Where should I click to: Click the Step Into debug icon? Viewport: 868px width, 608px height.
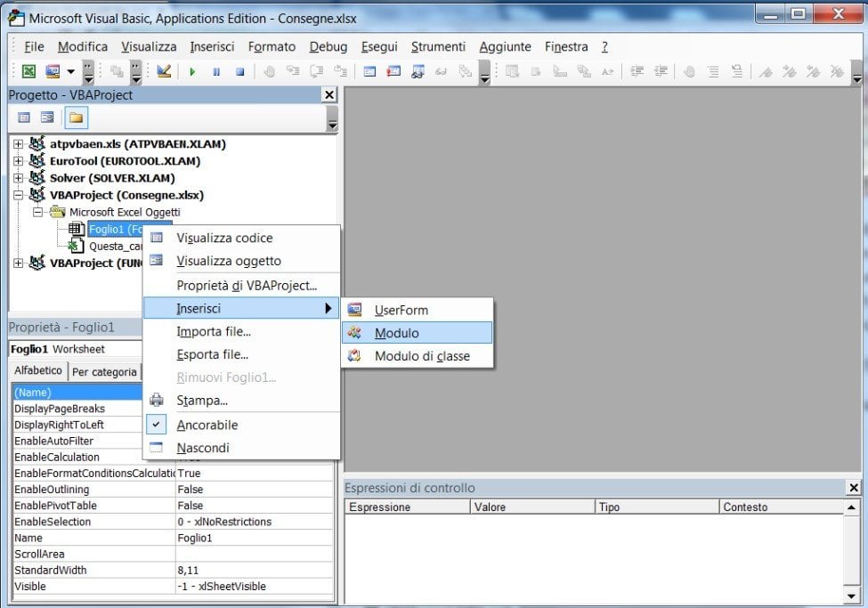292,71
